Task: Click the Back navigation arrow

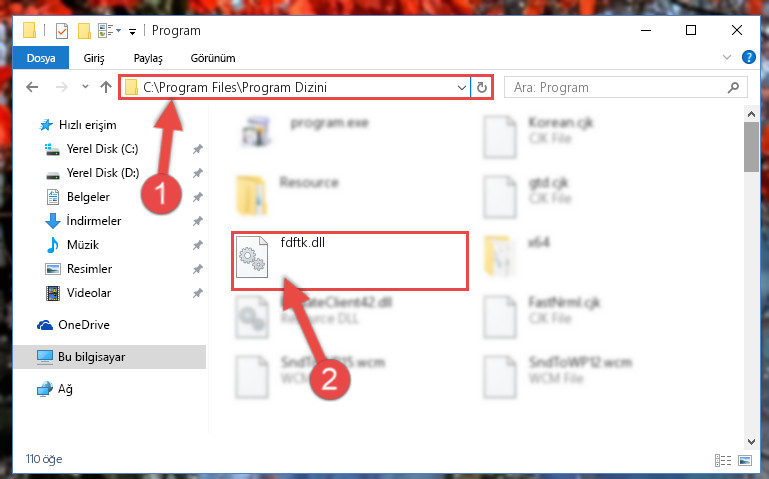Action: tap(32, 87)
